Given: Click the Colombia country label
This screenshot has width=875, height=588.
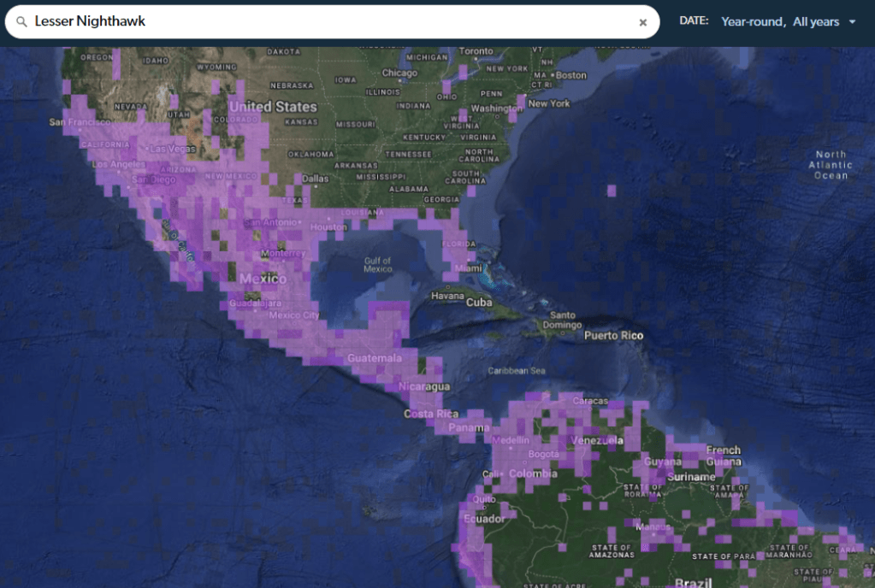Looking at the screenshot, I should pos(533,473).
